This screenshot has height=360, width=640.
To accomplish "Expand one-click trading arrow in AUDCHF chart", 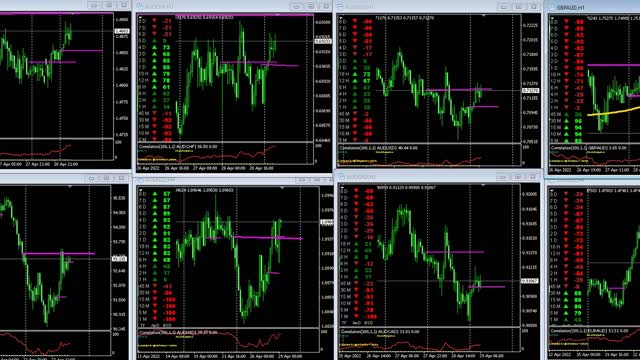I will coord(140,17).
